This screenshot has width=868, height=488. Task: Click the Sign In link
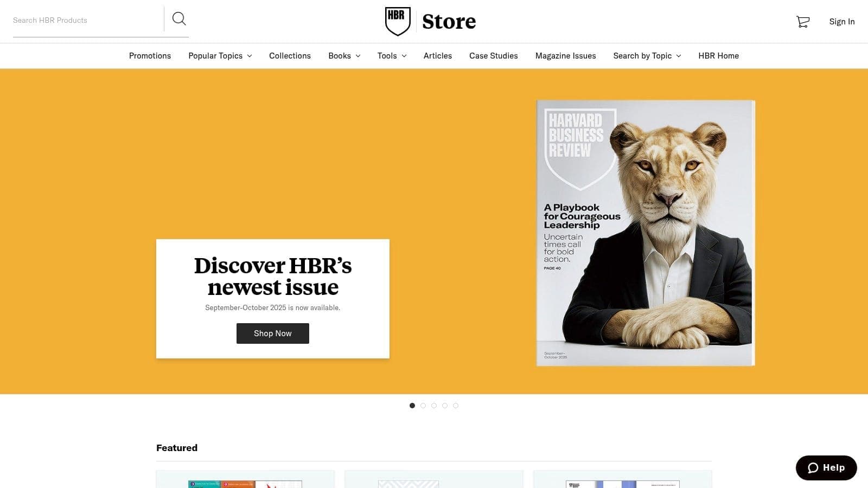[x=841, y=22]
